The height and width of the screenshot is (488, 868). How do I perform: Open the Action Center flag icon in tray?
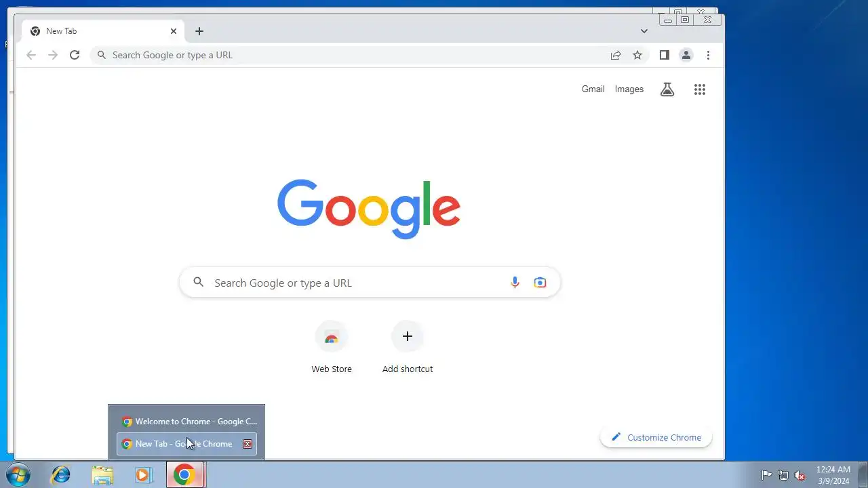click(766, 475)
